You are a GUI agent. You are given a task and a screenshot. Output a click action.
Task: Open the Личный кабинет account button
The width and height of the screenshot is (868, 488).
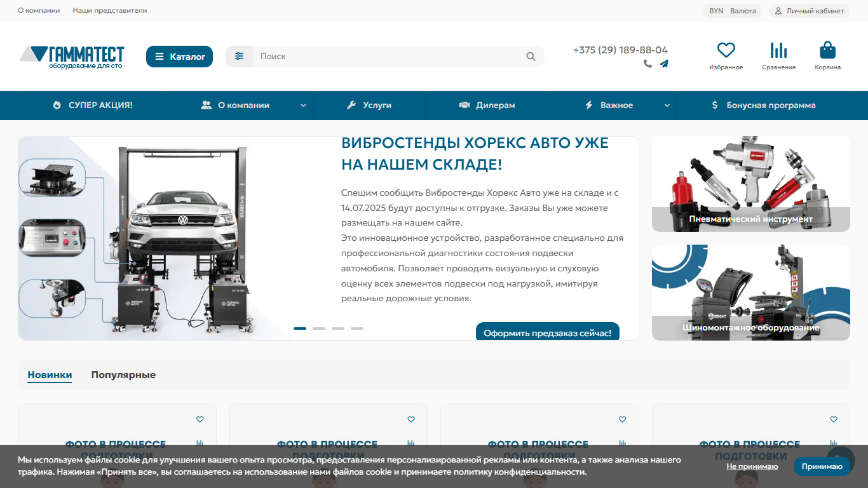click(x=810, y=11)
